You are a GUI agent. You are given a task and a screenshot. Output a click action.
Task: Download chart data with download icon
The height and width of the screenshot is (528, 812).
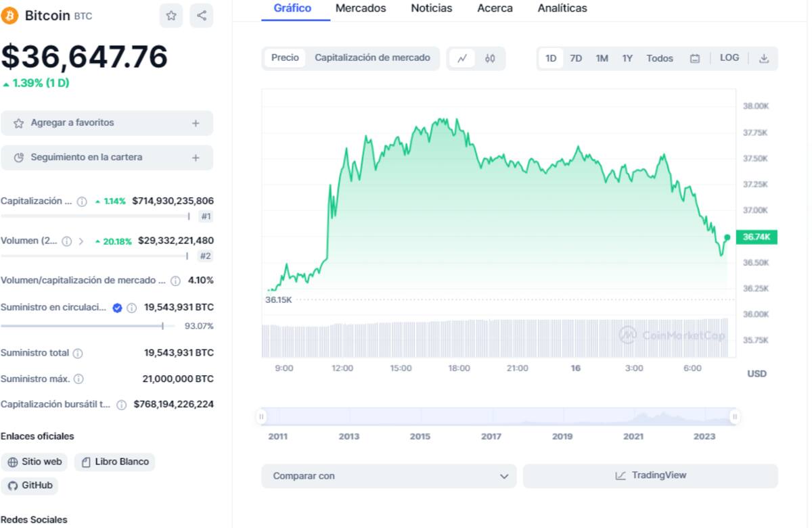tap(764, 58)
